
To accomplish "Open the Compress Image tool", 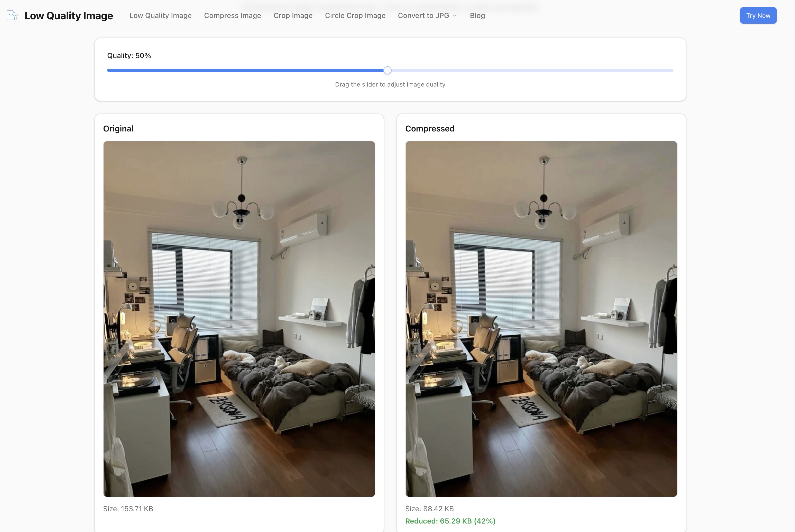I will (232, 15).
